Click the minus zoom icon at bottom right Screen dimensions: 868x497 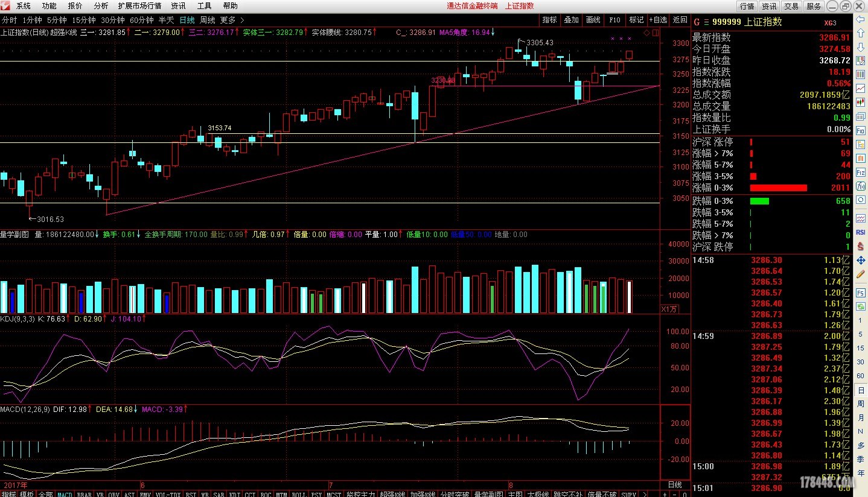click(x=674, y=495)
